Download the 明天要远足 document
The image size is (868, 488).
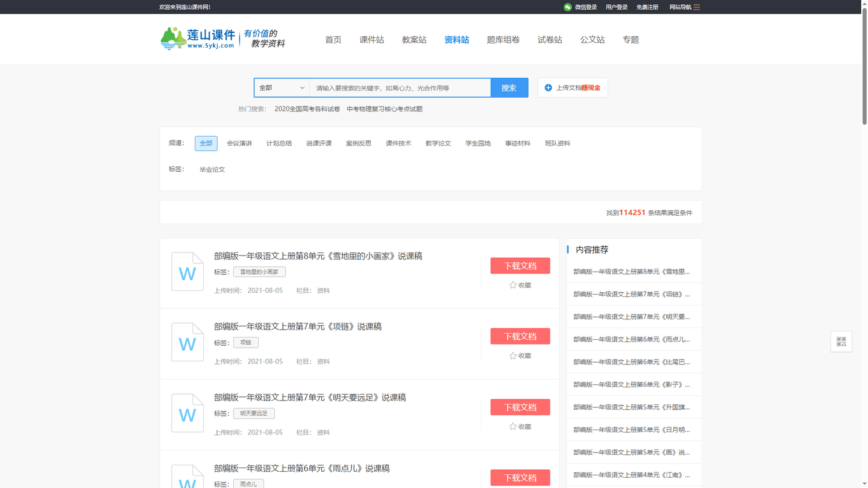tap(520, 407)
